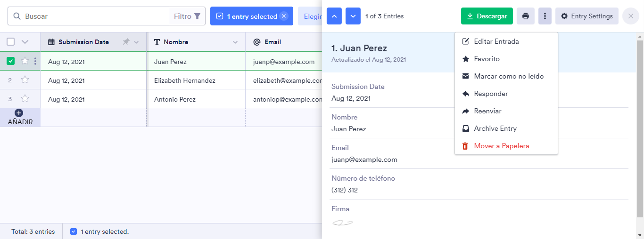Click the three-dot more options button
The image size is (644, 239).
pyautogui.click(x=545, y=16)
